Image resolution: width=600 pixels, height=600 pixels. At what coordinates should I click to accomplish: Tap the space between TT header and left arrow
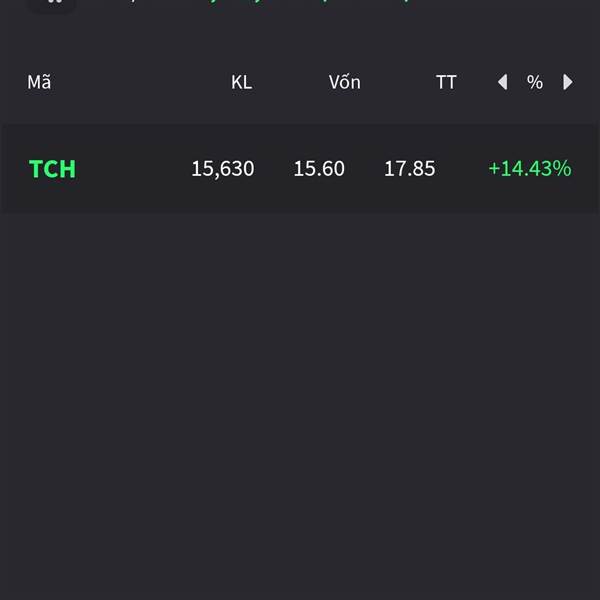click(477, 82)
